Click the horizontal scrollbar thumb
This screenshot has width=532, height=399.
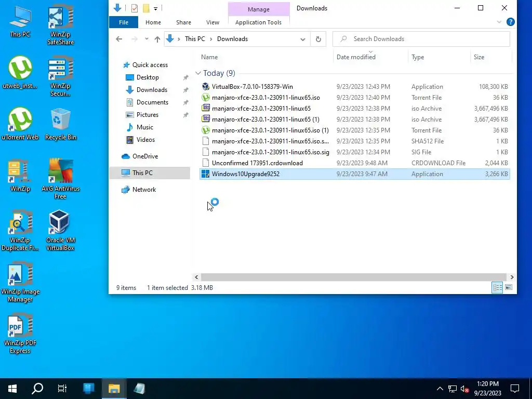(x=353, y=277)
